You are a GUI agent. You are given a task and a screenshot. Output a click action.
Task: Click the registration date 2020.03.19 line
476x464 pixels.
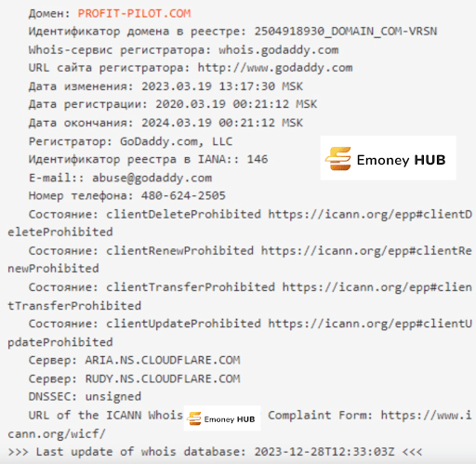pos(173,104)
